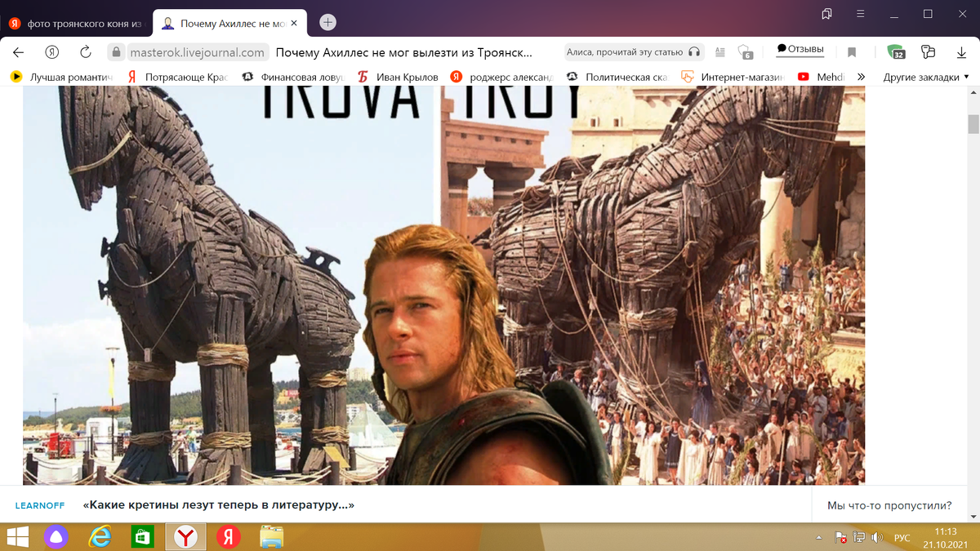Expand hidden bookmarks with the » chevron

coord(861,77)
